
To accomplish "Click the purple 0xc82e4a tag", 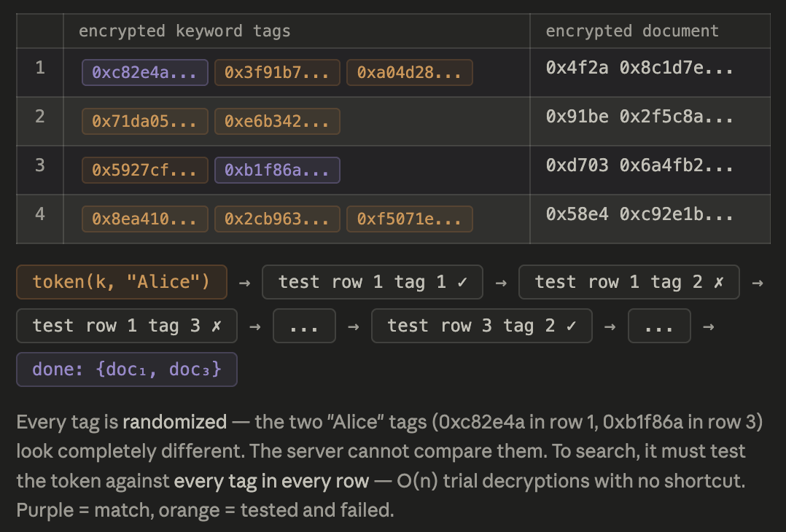I will [x=145, y=73].
